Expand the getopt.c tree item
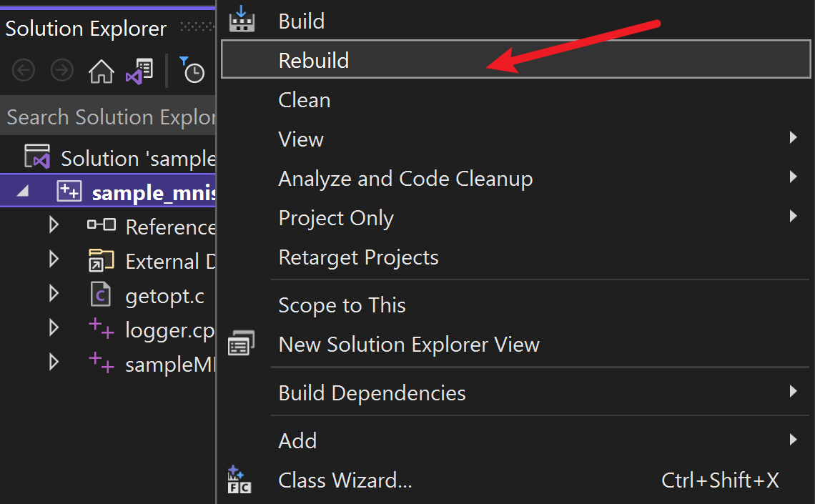This screenshot has height=504, width=815. coord(54,293)
